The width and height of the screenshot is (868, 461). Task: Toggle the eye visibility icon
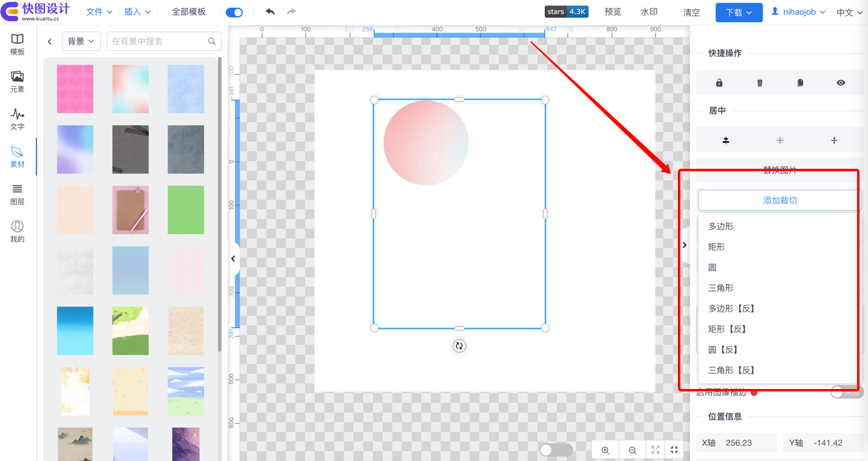click(841, 83)
